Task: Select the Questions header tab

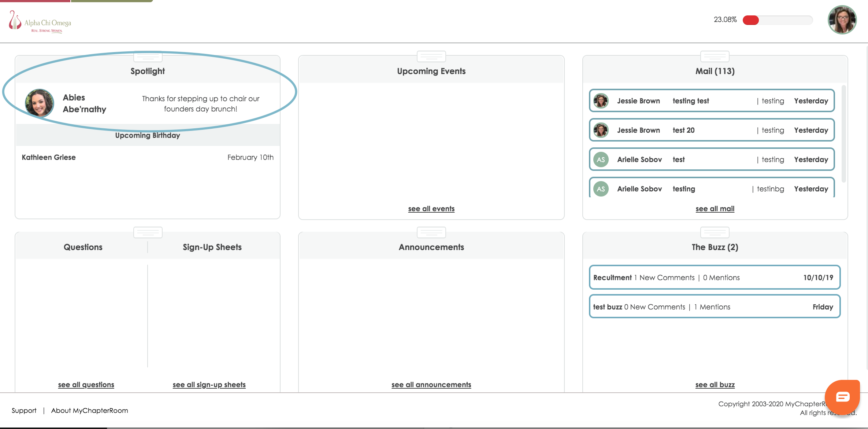Action: (x=83, y=247)
